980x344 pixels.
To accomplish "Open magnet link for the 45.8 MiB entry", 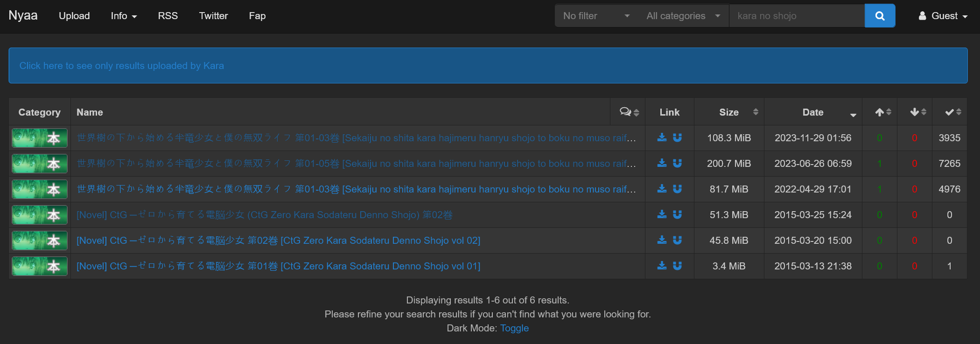I will 677,240.
